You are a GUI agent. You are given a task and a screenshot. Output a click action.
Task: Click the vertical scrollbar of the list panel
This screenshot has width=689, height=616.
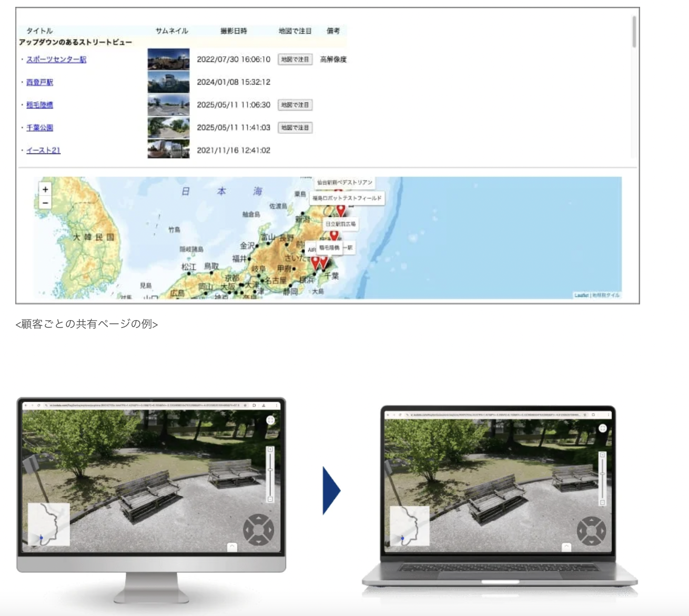[x=634, y=33]
